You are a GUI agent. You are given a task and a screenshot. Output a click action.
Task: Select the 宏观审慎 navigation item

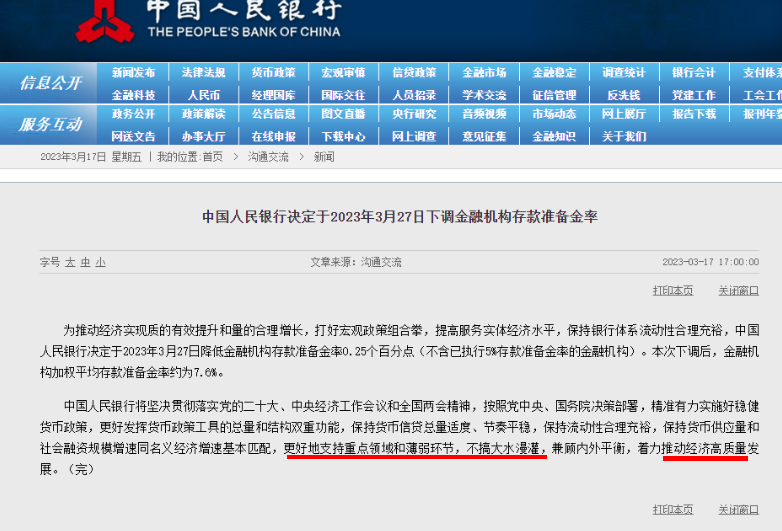coord(344,73)
